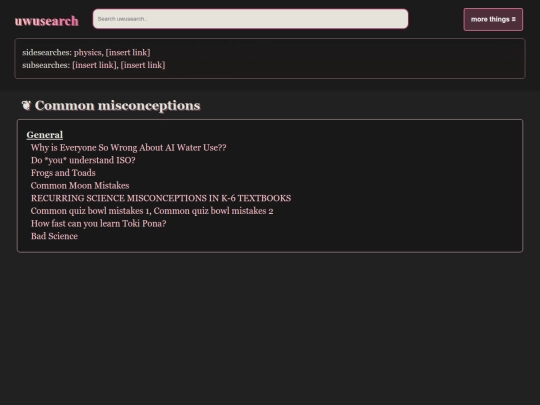540x405 pixels.
Task: Focus the Search uwusearch input field
Action: point(250,19)
